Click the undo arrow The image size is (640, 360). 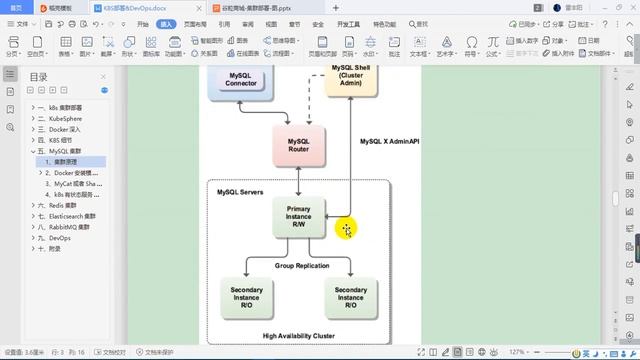pyautogui.click(x=96, y=24)
